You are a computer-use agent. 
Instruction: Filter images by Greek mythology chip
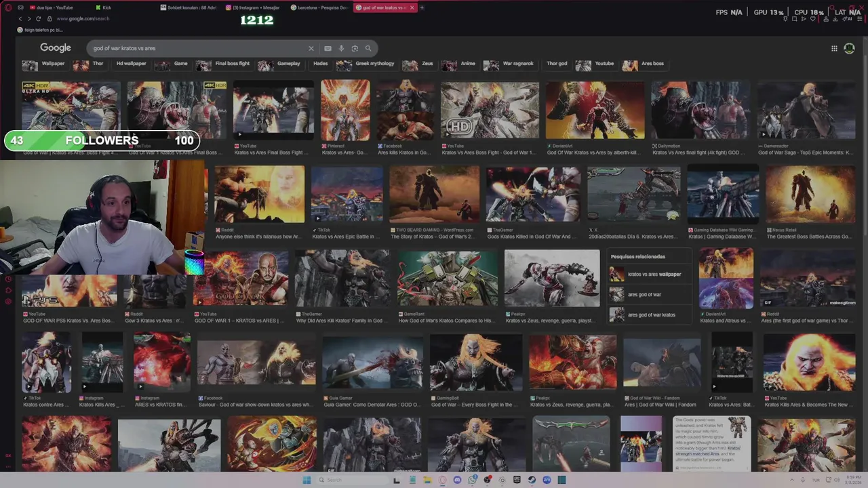coord(366,64)
